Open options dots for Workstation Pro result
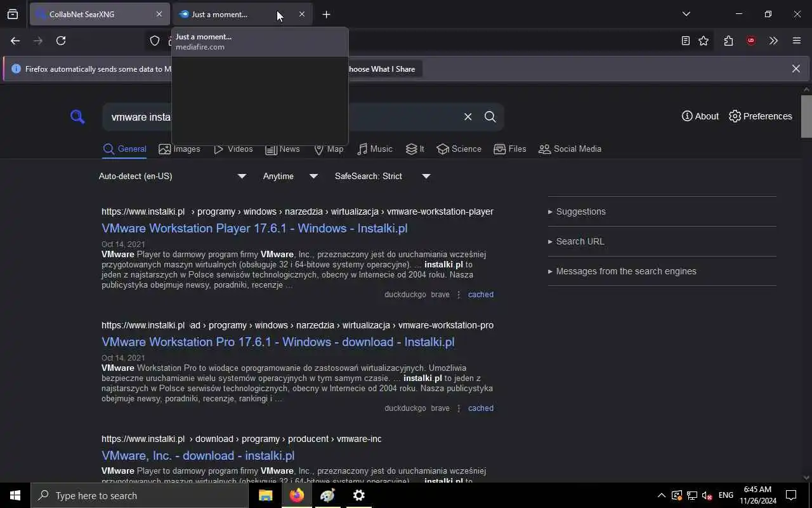 pos(459,408)
